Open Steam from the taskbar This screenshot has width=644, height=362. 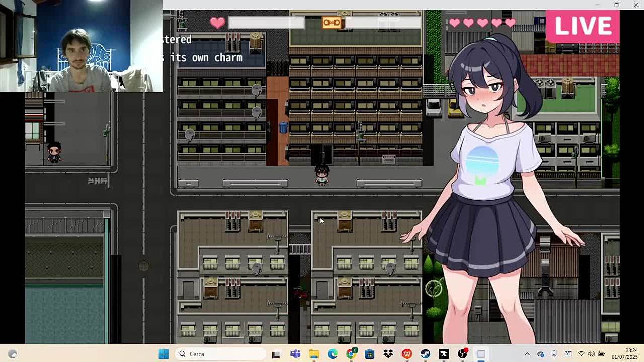425,354
